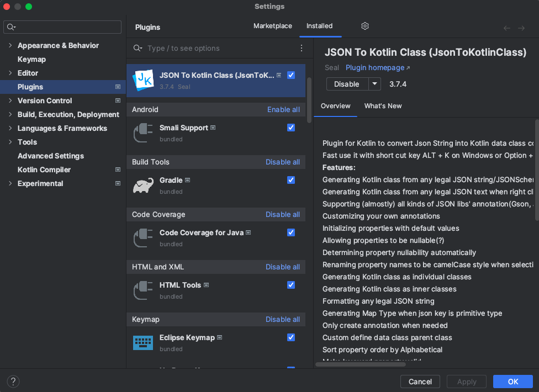539x392 pixels.
Task: Expand Version Control settings
Action: 10,100
